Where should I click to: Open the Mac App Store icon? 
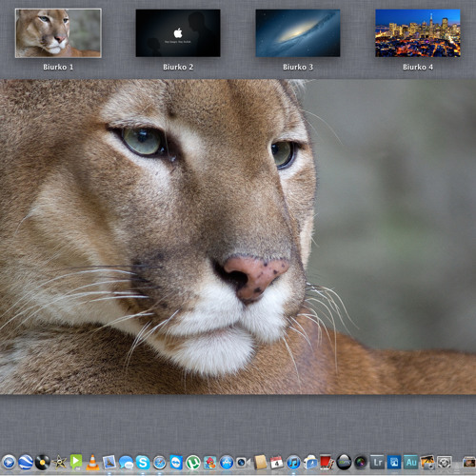tap(227, 463)
